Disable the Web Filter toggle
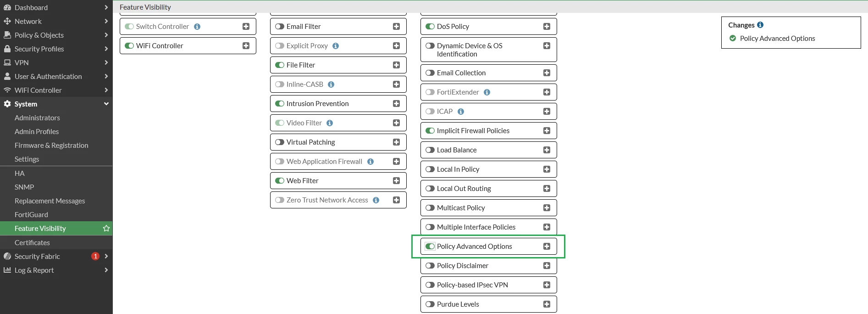This screenshot has width=868, height=314. pos(280,181)
